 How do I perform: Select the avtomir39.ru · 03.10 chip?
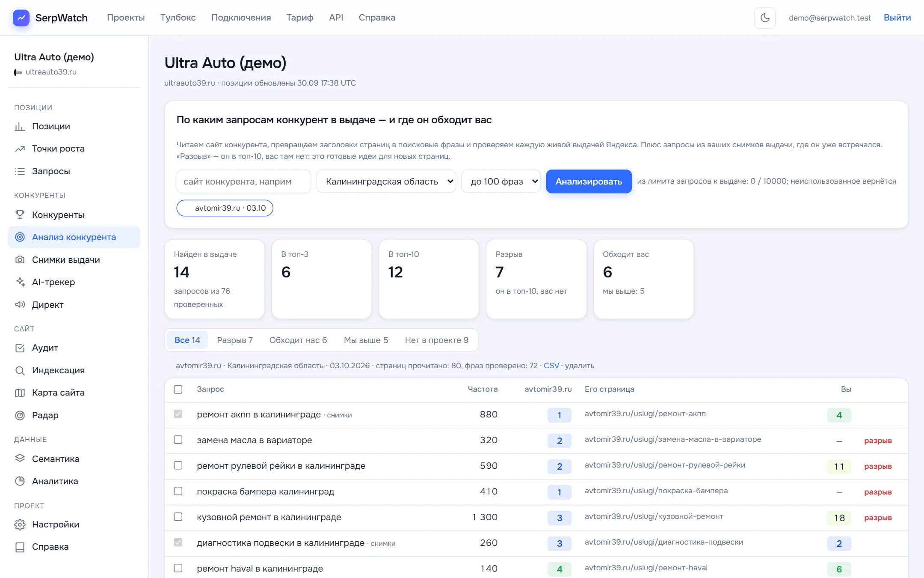tap(225, 208)
